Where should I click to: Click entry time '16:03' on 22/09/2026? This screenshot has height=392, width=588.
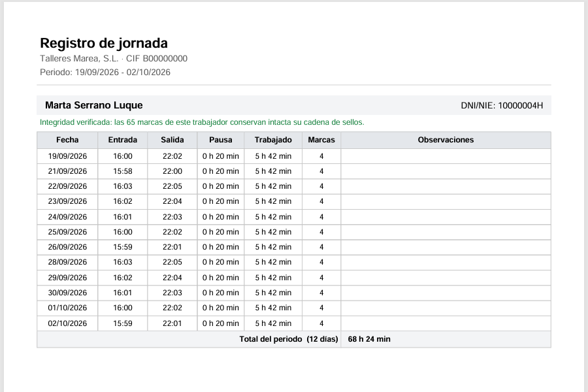[x=123, y=186]
